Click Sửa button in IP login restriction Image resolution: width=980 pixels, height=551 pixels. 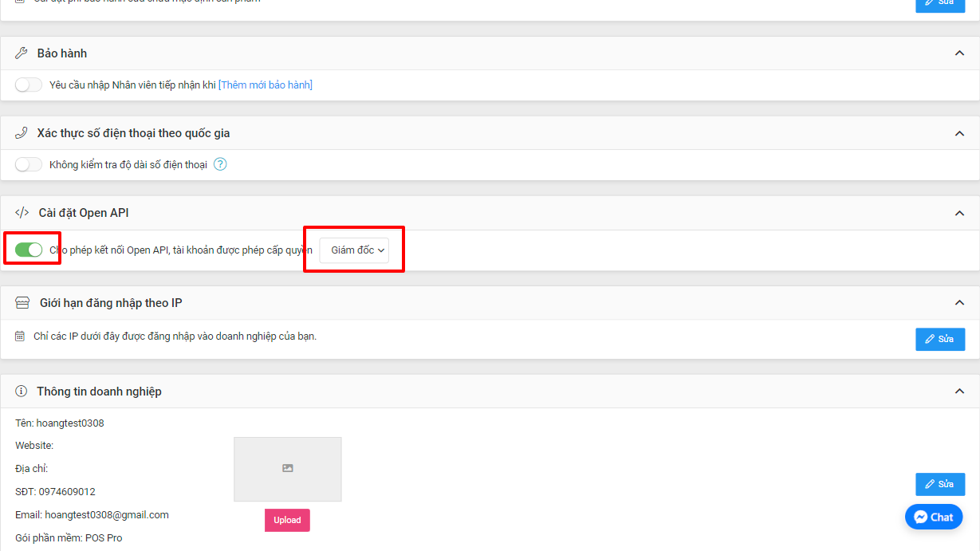click(939, 339)
